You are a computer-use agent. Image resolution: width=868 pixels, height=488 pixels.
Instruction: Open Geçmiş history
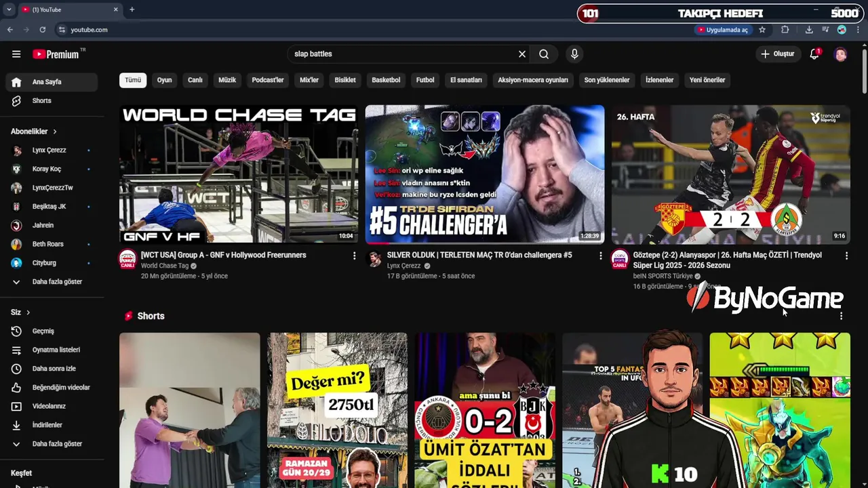[52, 331]
